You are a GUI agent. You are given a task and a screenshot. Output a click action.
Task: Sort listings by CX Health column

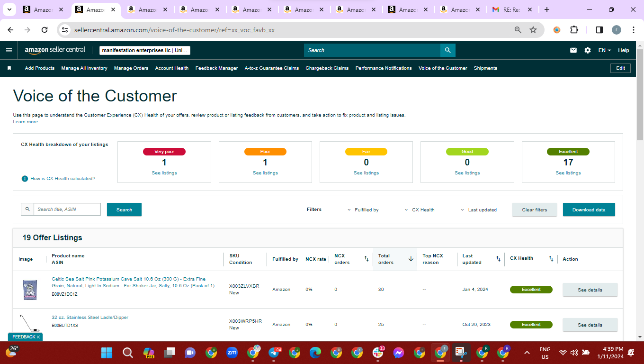[x=551, y=259]
